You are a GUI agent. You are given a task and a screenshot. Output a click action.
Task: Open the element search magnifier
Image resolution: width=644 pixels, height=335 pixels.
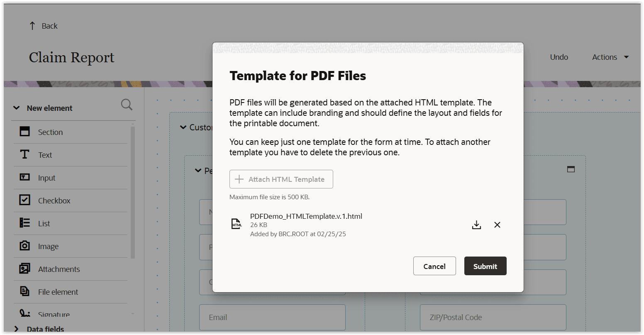(127, 105)
